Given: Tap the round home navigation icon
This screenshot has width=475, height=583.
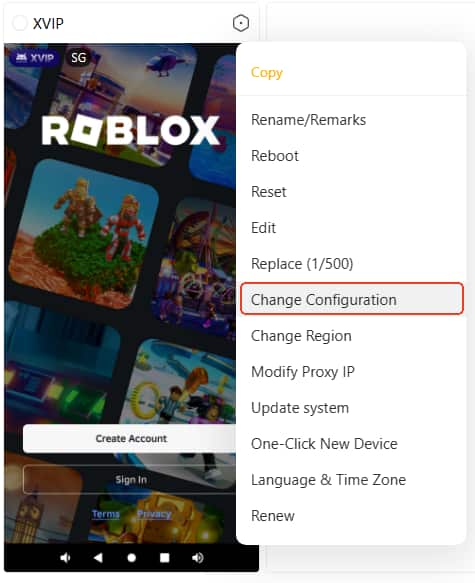Looking at the screenshot, I should (x=132, y=558).
